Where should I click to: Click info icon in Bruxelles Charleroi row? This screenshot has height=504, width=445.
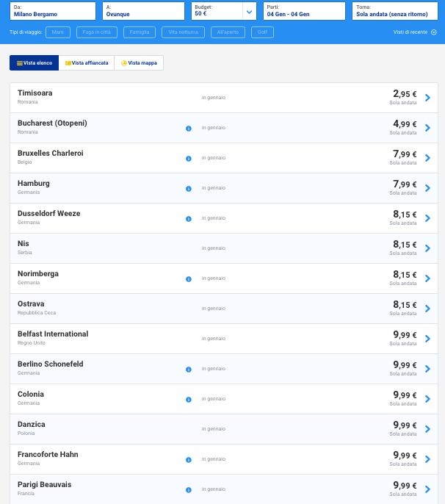(189, 158)
